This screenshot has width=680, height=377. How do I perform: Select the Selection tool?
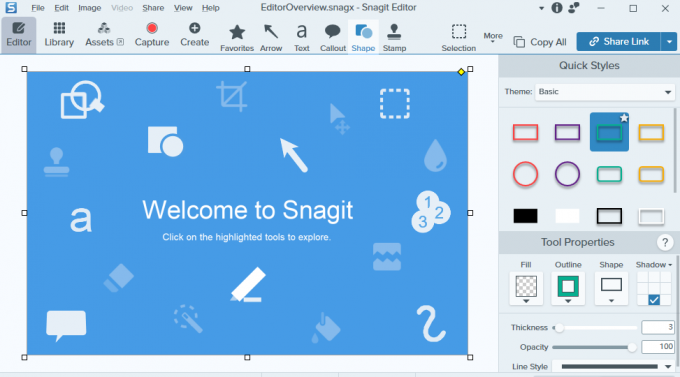pos(458,38)
